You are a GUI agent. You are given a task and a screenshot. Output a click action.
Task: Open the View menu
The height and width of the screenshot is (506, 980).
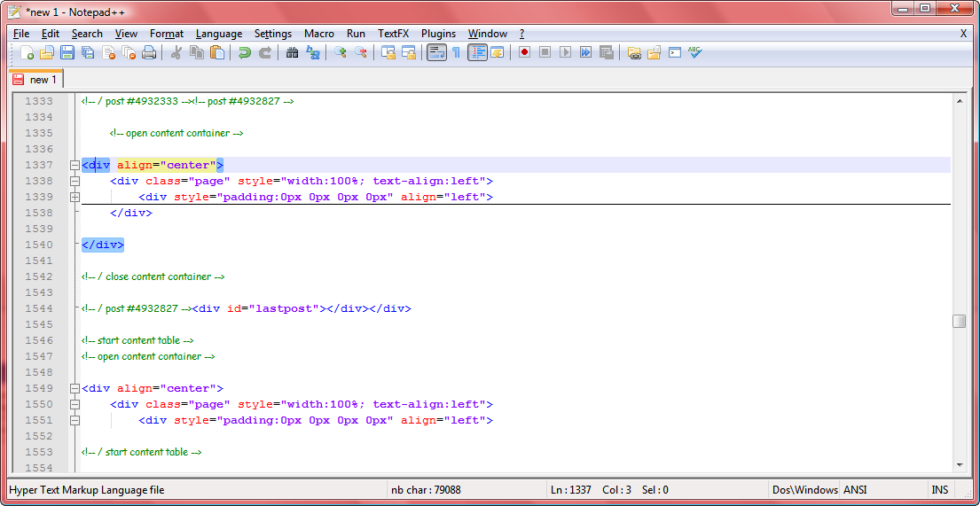pos(126,34)
